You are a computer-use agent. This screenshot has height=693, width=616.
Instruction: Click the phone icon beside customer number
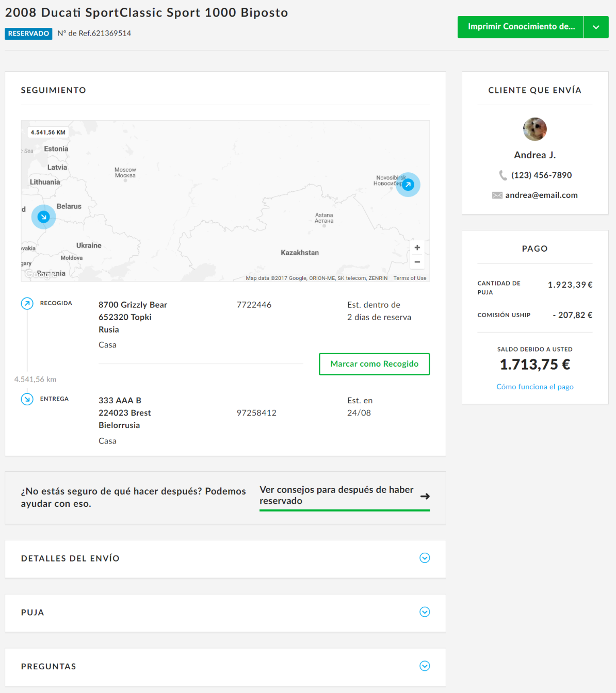(503, 175)
